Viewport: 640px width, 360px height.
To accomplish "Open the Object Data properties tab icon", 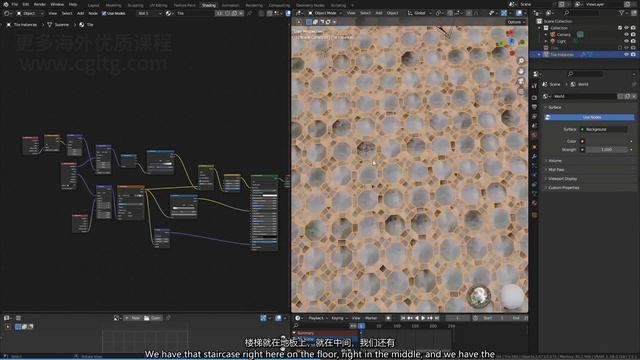I will [534, 193].
